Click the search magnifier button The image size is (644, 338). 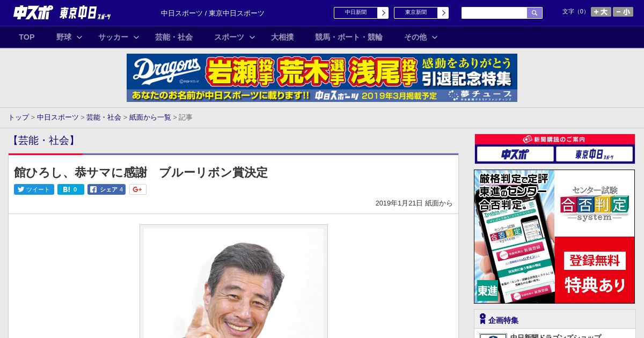coord(535,13)
